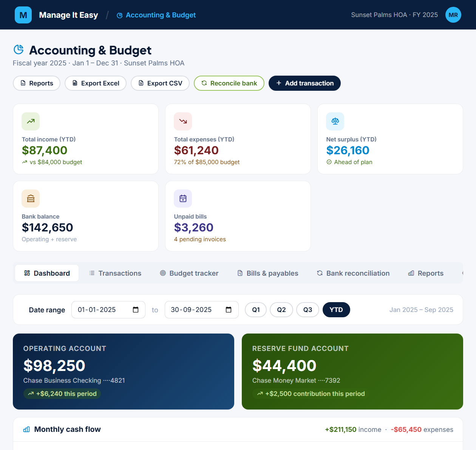
Task: Click the Jan 2025 – Sep 2025 range label
Action: pos(421,310)
